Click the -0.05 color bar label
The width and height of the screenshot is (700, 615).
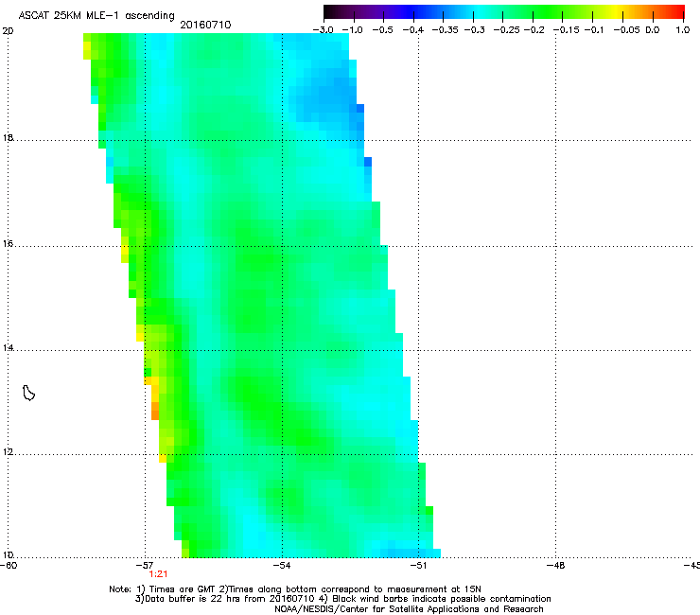627,30
